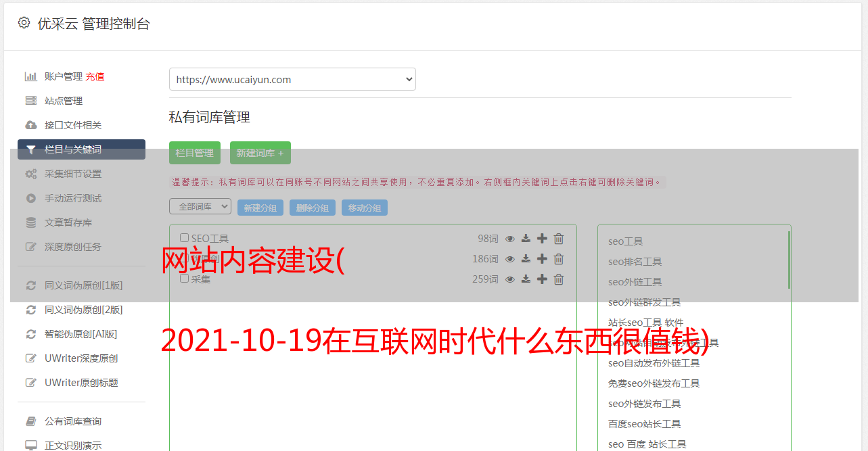Delete the SEO工具 library with trash icon
The width and height of the screenshot is (868, 451).
tap(559, 239)
